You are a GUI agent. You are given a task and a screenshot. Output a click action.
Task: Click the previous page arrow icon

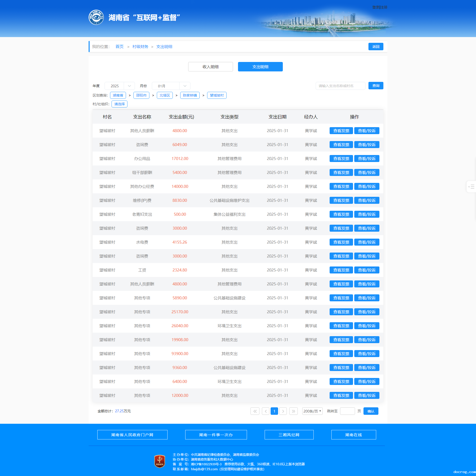point(266,411)
